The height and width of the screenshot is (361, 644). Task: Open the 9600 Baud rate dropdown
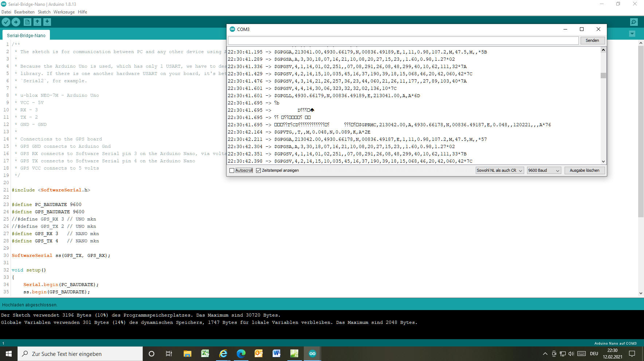pyautogui.click(x=544, y=170)
